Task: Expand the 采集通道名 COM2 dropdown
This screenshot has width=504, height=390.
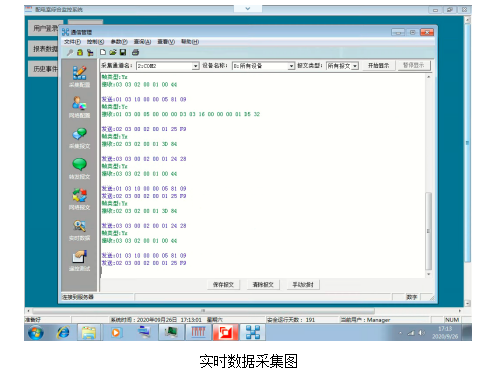Action: coord(196,66)
